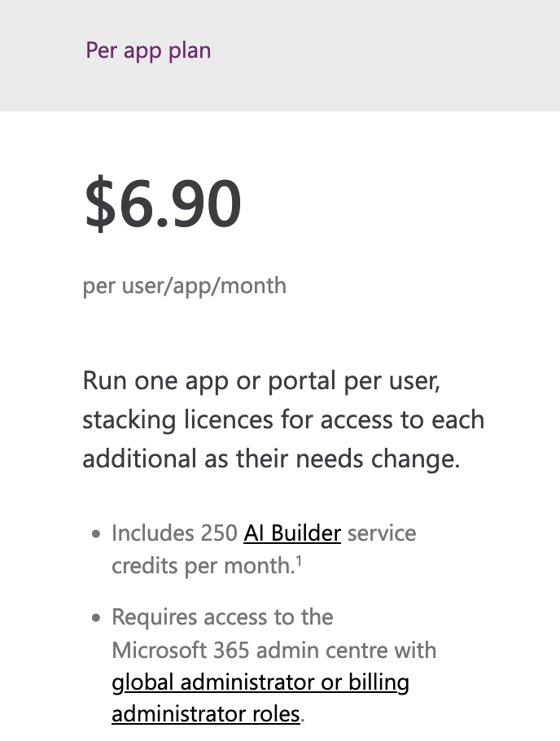The height and width of the screenshot is (741, 560).
Task: Click 'Microsoft 365 admin centre with' text
Action: tap(274, 651)
